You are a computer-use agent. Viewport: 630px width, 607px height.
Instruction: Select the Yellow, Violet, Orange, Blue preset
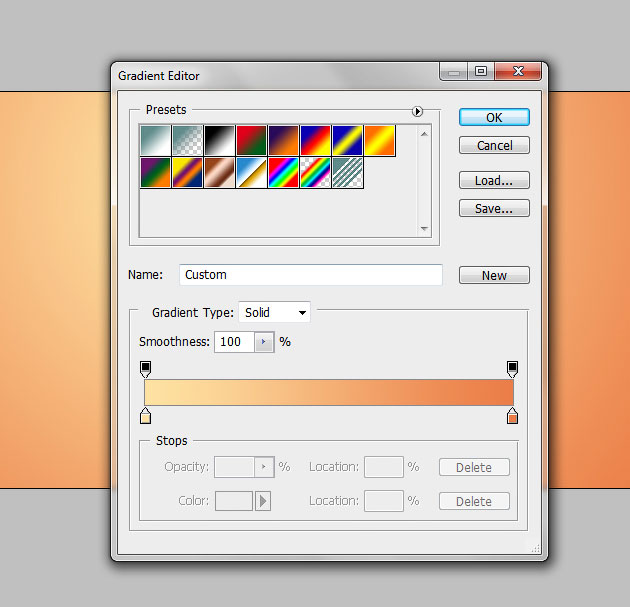point(187,172)
